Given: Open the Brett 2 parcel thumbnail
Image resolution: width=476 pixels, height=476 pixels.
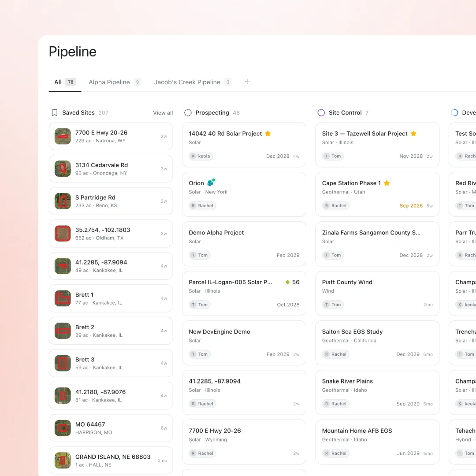Looking at the screenshot, I should (63, 331).
